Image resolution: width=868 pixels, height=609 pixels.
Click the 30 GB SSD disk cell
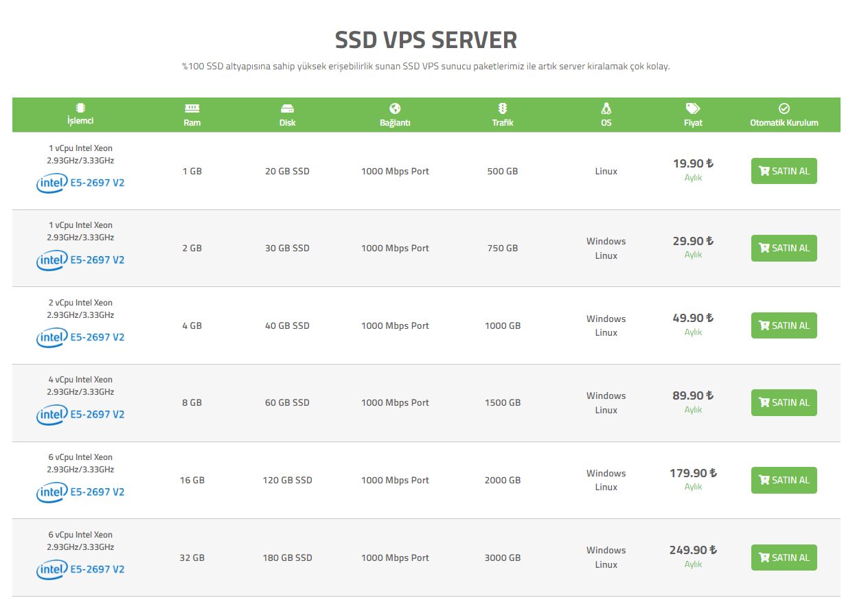pyautogui.click(x=287, y=248)
